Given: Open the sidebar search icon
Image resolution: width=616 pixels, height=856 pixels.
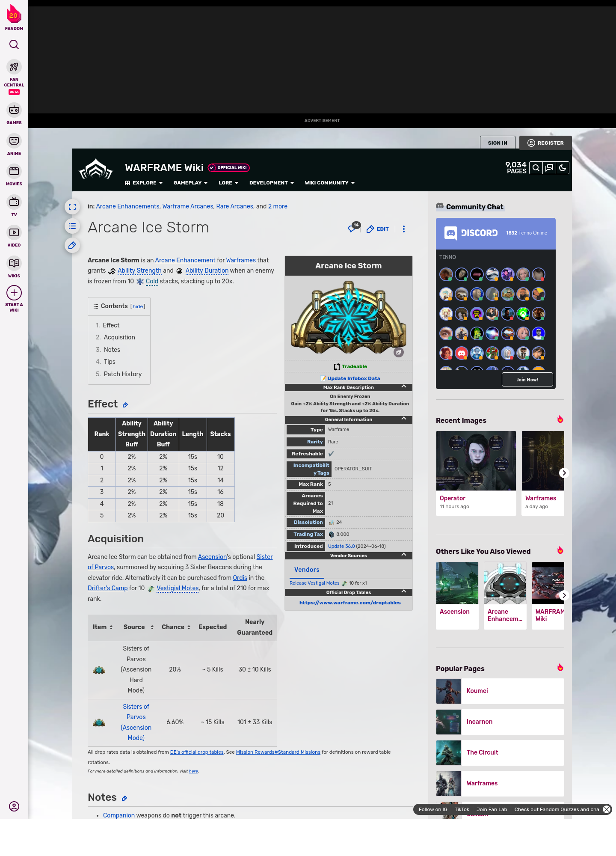Looking at the screenshot, I should 14,45.
